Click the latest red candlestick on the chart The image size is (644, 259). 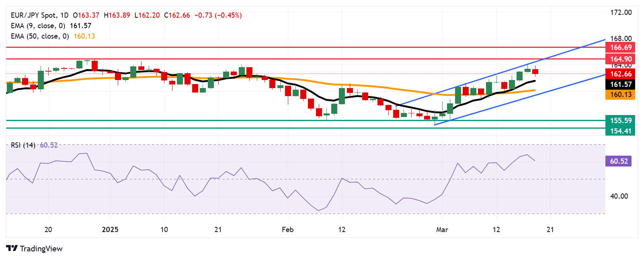point(535,72)
